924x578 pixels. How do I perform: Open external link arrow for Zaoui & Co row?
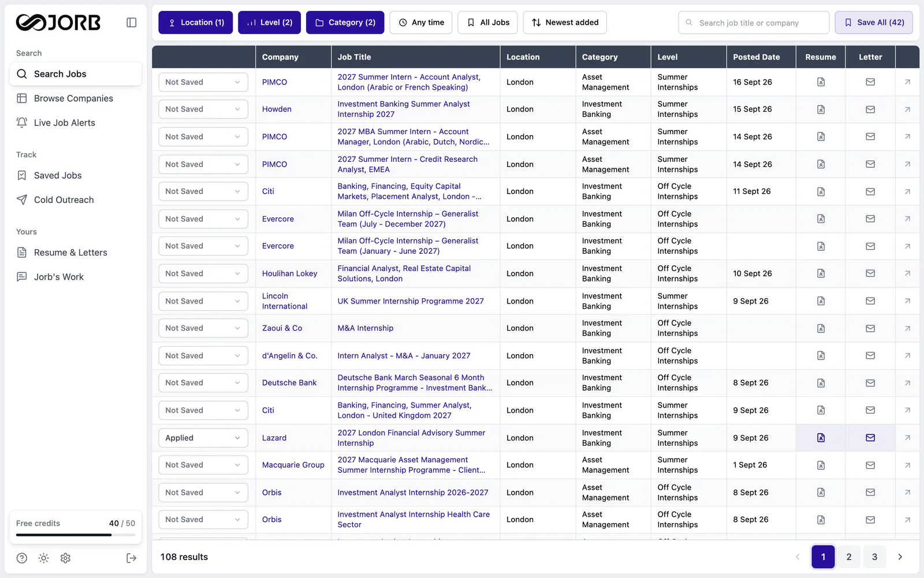[907, 328]
